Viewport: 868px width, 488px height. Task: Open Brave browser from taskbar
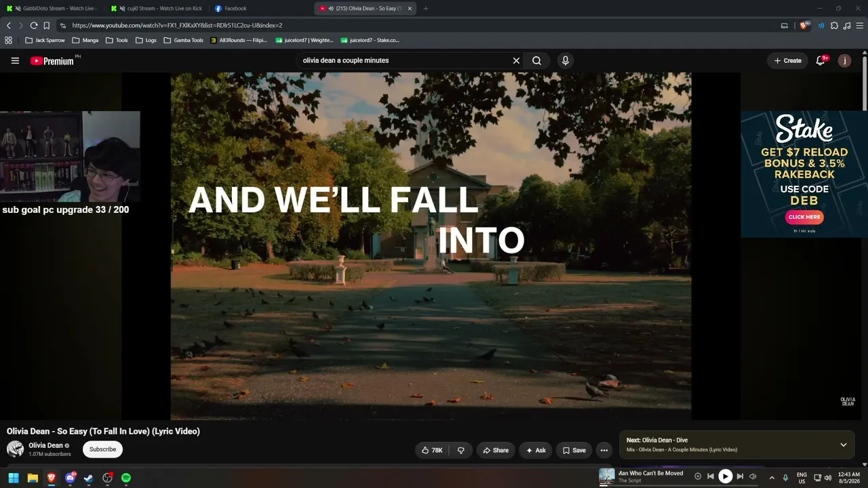52,478
